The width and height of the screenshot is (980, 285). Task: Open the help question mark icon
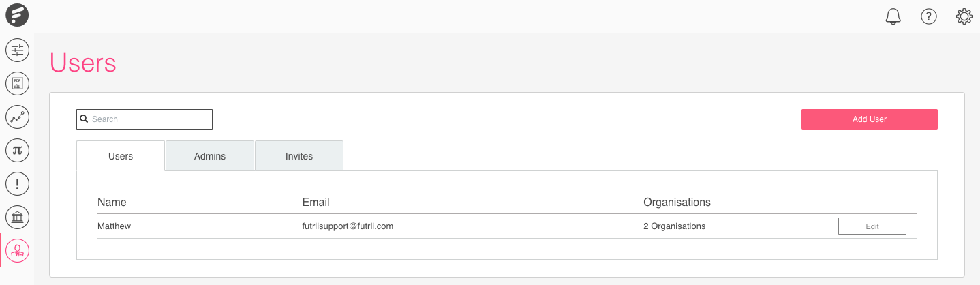click(x=929, y=16)
